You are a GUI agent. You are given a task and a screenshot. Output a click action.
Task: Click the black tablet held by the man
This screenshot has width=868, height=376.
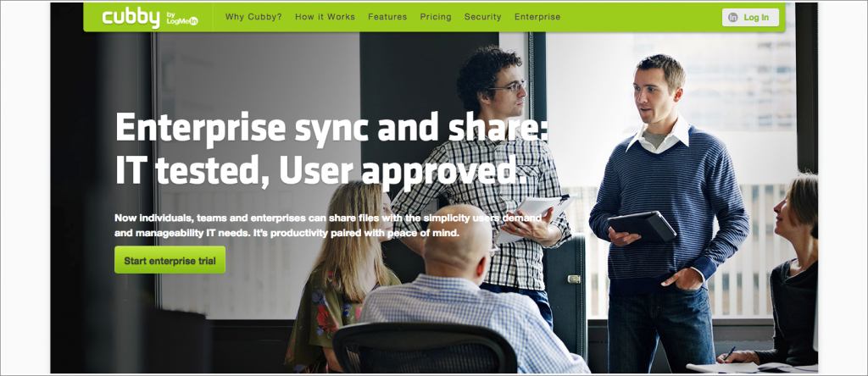643,226
